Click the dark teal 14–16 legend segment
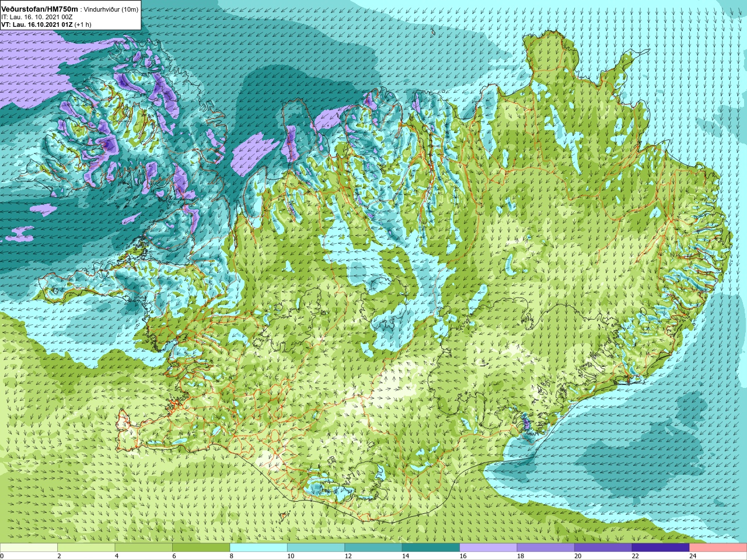 431,547
